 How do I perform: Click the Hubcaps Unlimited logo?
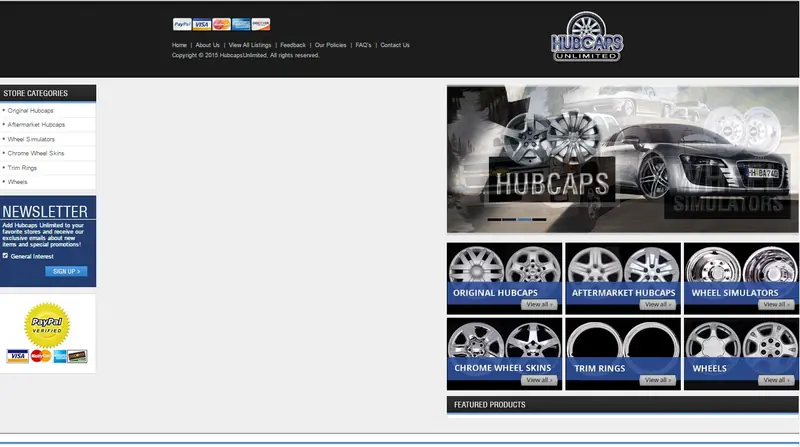587,37
